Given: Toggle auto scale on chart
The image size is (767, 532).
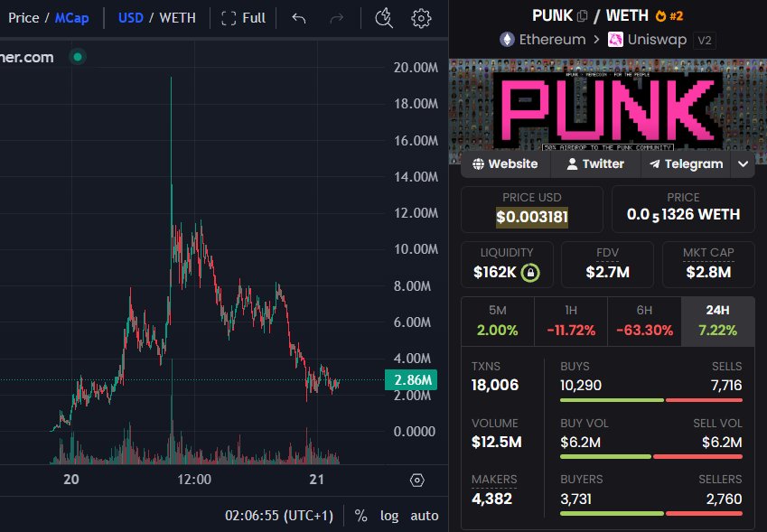Looking at the screenshot, I should [424, 516].
